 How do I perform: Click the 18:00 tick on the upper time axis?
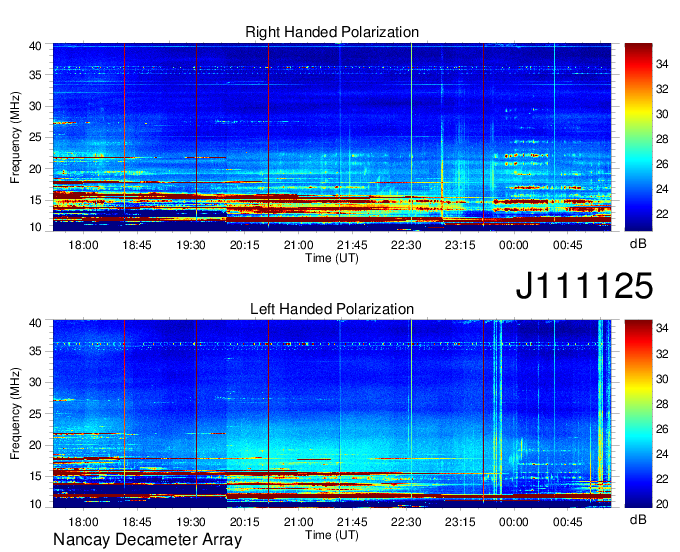point(83,245)
